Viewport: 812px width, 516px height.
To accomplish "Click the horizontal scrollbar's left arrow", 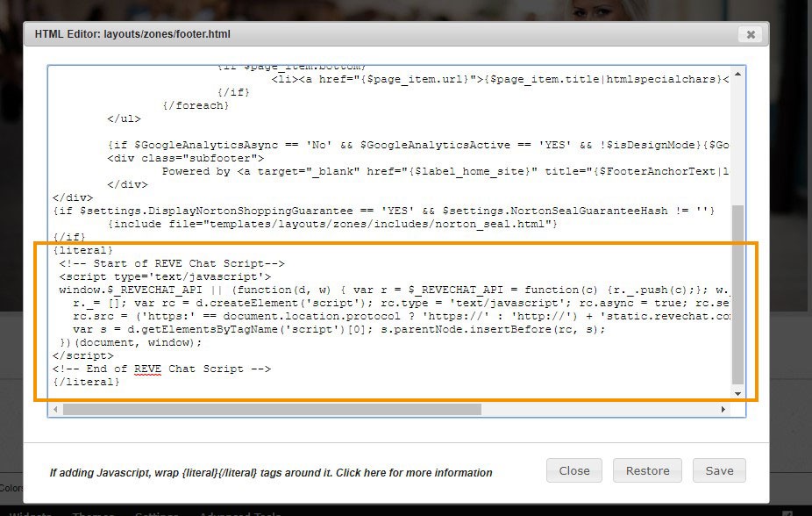I will click(x=55, y=409).
